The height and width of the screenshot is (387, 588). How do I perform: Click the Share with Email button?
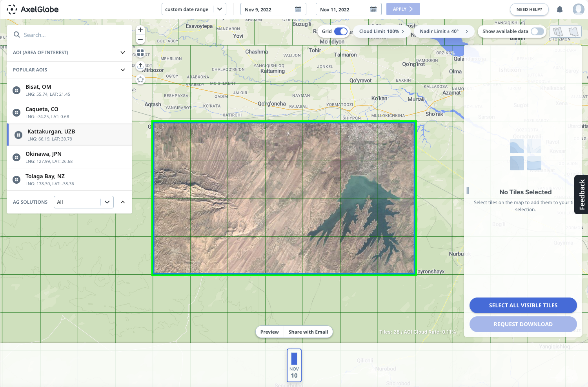tap(308, 332)
